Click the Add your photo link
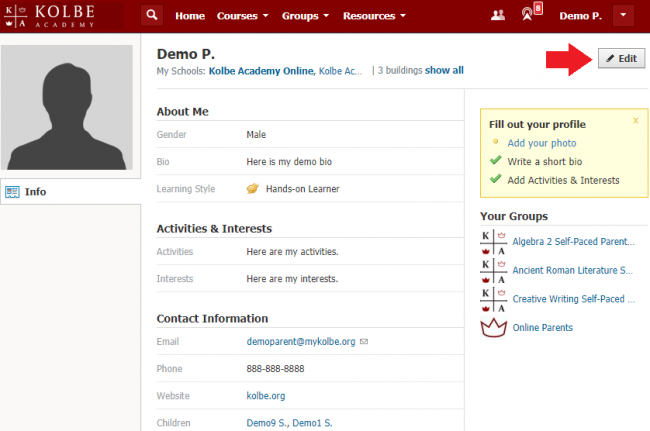The width and height of the screenshot is (650, 431). point(536,143)
